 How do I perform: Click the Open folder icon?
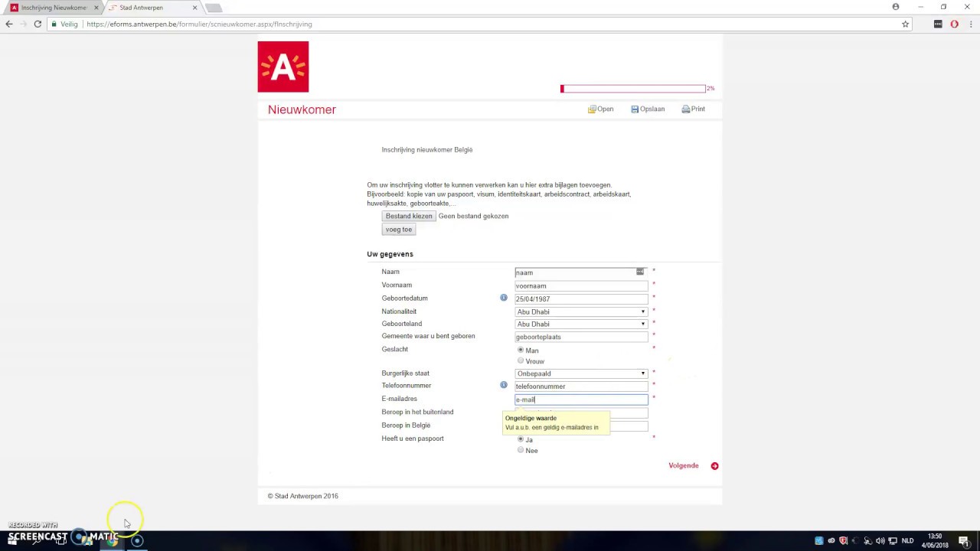point(592,109)
